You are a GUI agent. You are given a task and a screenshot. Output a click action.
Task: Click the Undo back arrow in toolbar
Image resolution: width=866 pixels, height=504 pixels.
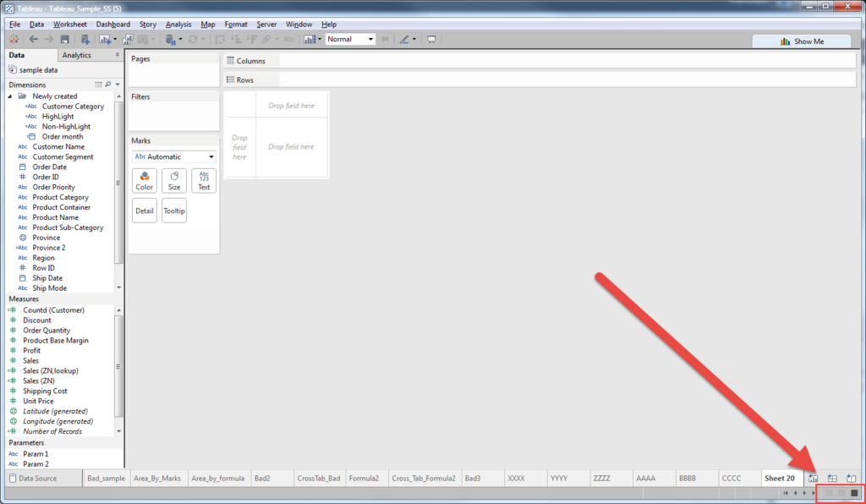(34, 39)
